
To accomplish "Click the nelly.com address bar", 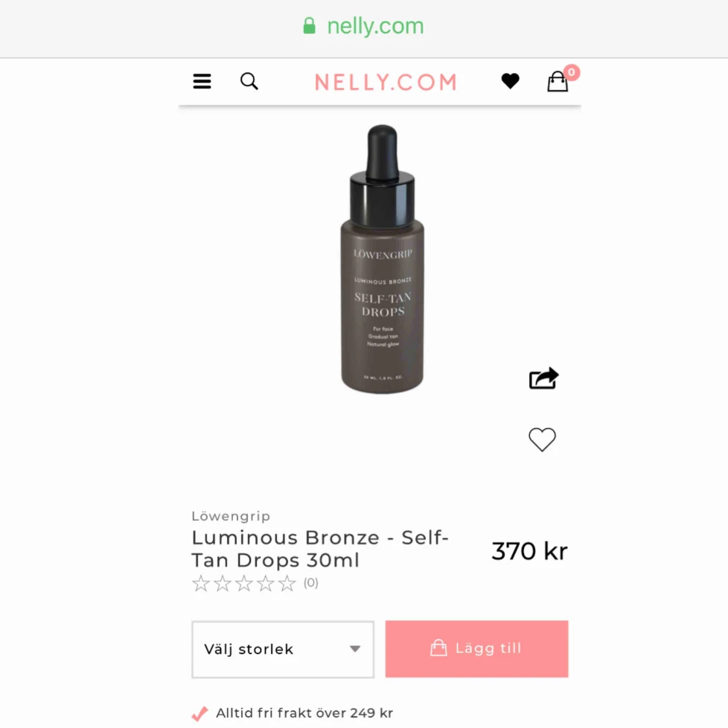I will [364, 27].
